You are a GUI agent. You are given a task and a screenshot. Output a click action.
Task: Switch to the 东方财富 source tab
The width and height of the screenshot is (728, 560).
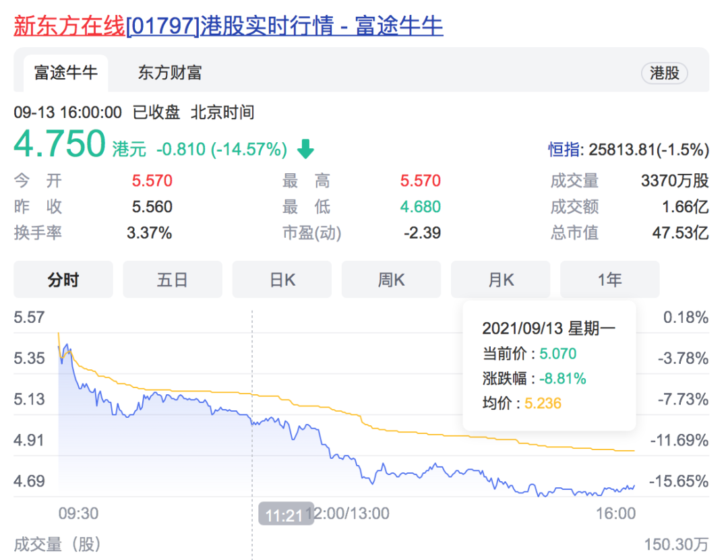pos(169,73)
